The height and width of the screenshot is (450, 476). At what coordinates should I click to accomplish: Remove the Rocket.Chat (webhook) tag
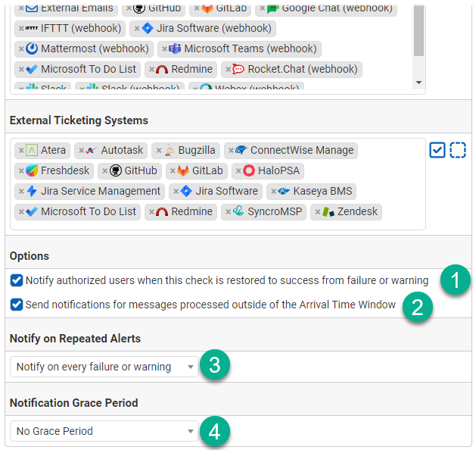pos(229,70)
